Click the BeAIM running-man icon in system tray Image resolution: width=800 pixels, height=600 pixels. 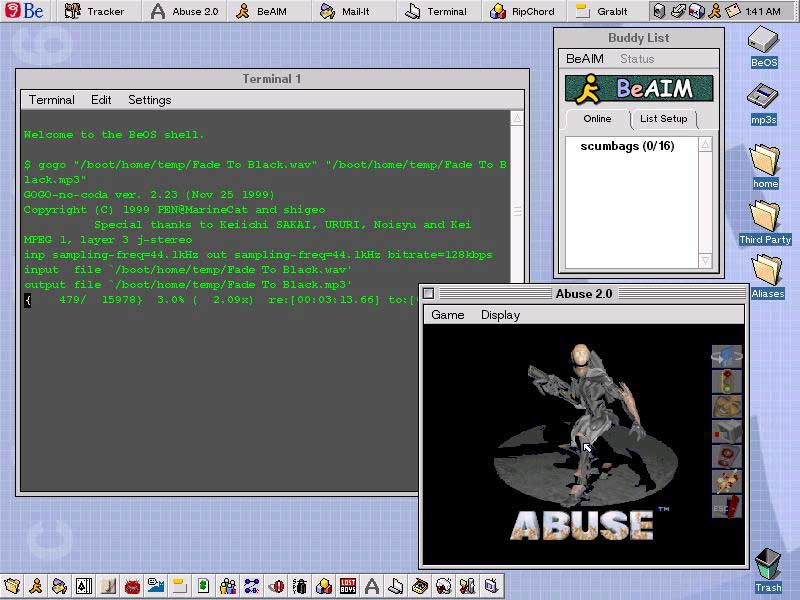click(715, 11)
